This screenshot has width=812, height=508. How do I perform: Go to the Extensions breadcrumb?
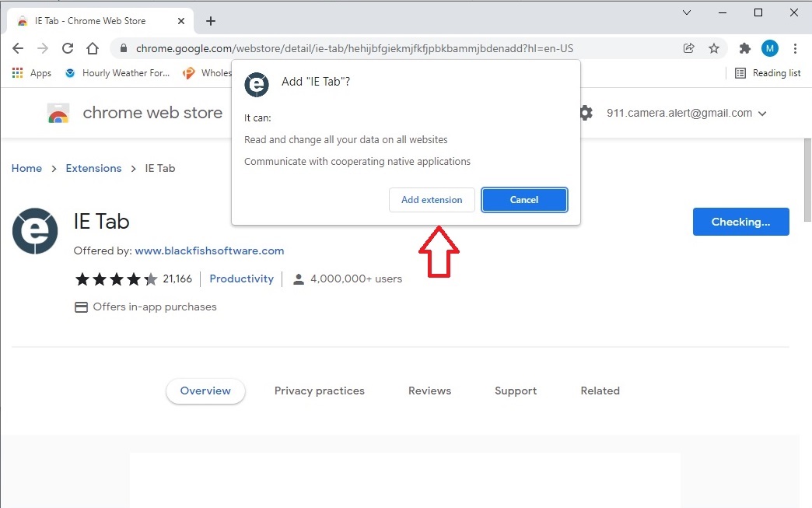pyautogui.click(x=93, y=168)
